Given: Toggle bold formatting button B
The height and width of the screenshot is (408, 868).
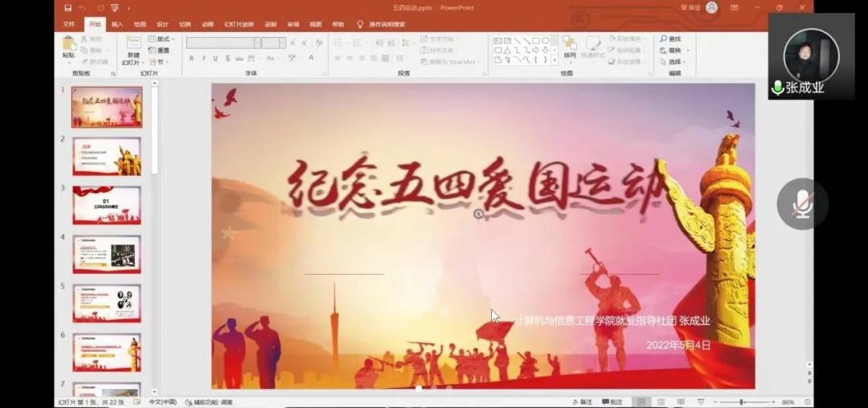Looking at the screenshot, I should point(191,59).
